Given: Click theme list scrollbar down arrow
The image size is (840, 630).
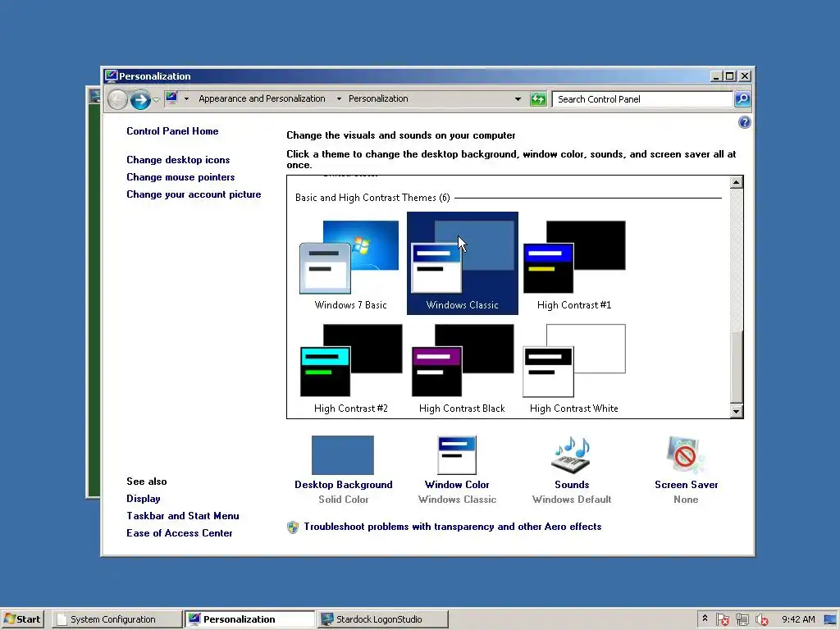Looking at the screenshot, I should (x=737, y=412).
